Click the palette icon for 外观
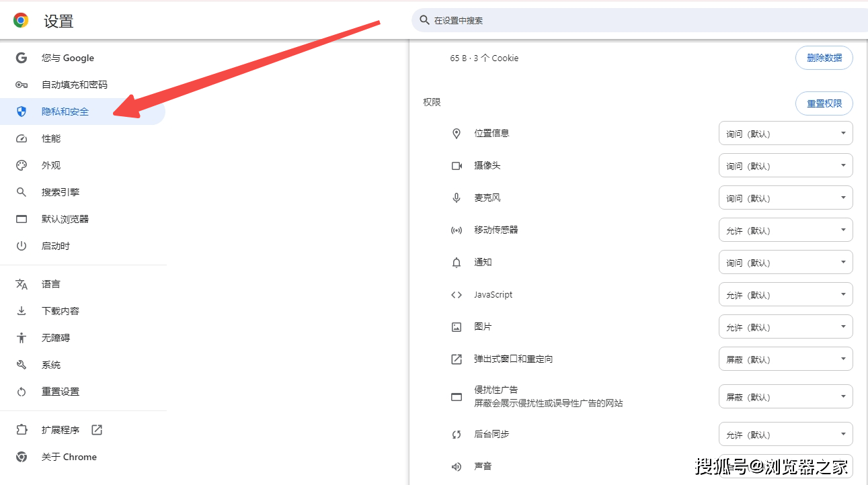Image resolution: width=868 pixels, height=485 pixels. 22,165
